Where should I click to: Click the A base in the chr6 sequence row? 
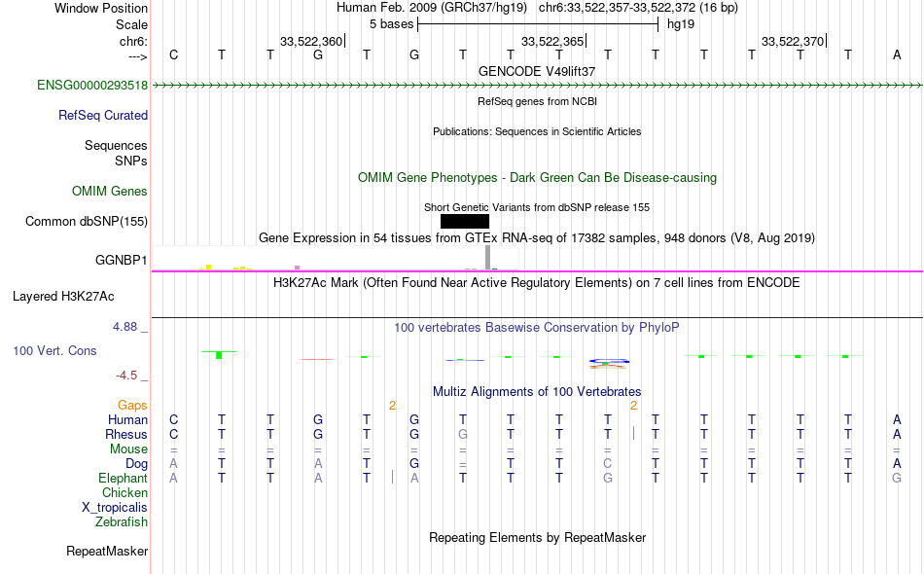(897, 54)
